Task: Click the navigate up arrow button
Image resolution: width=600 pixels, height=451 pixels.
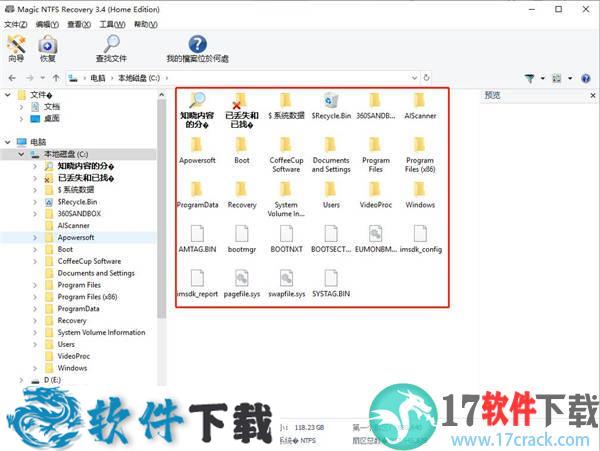Action: [55, 78]
